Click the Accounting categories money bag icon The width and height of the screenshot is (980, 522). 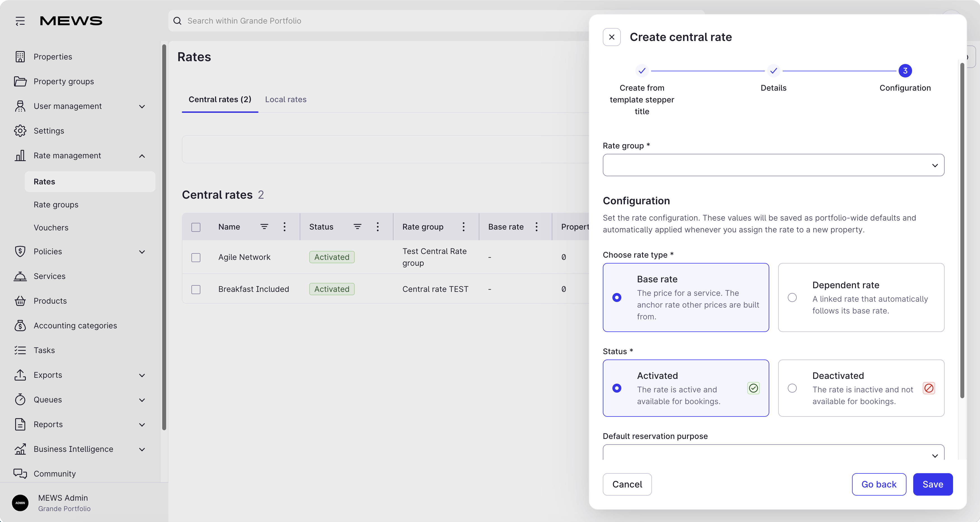pos(20,326)
